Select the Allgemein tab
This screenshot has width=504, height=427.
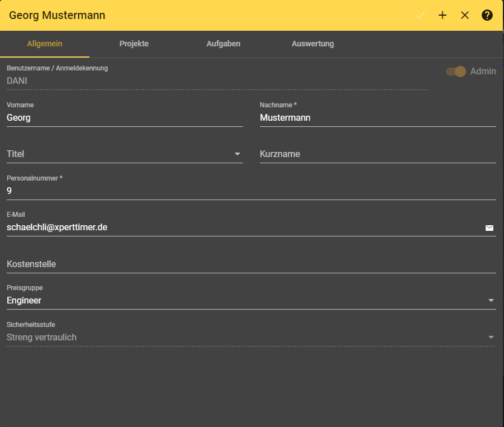click(45, 44)
